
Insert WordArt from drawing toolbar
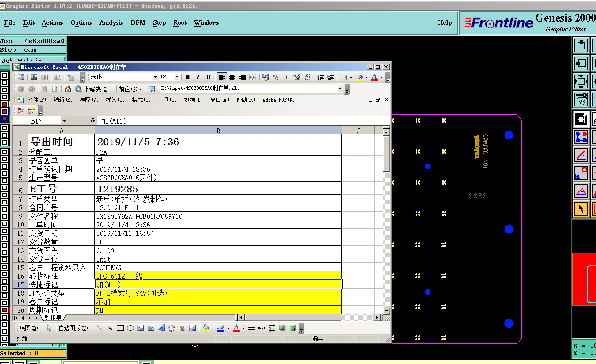[161, 328]
